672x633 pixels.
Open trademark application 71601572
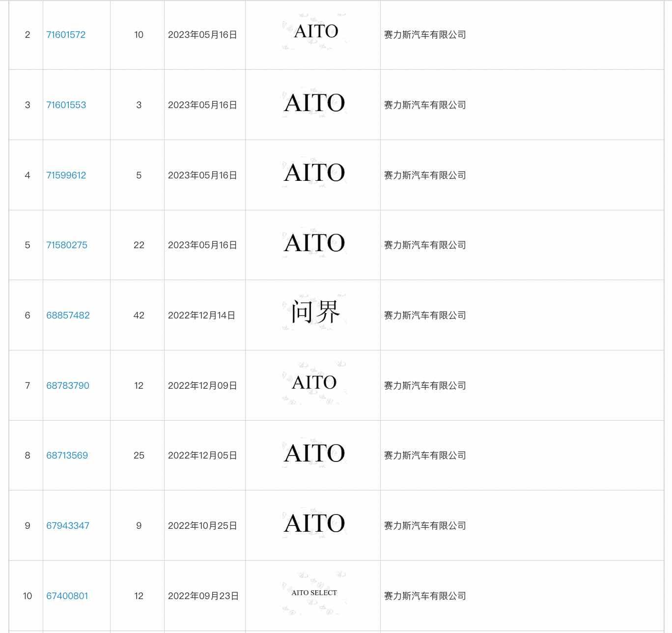(x=66, y=35)
